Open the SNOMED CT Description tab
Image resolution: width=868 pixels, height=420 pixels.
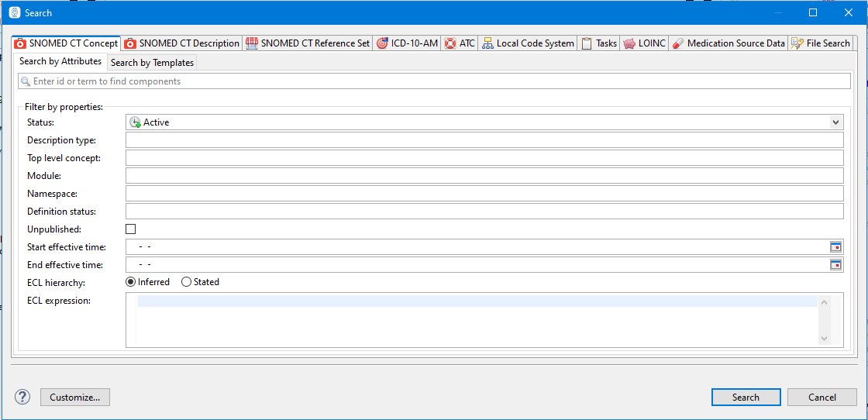[x=182, y=43]
